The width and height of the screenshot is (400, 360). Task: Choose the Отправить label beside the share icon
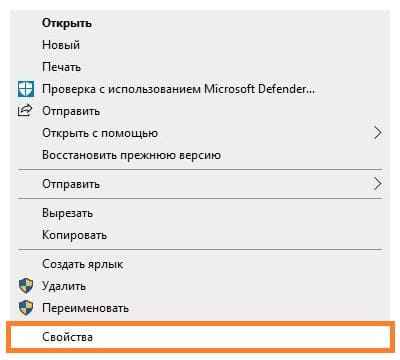tap(71, 111)
